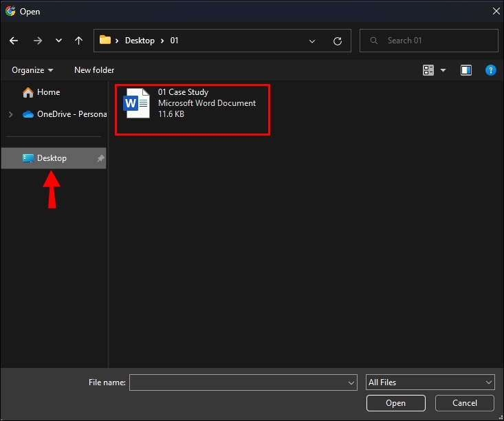The image size is (504, 421).
Task: Open the All Files type dropdown
Action: coord(430,382)
